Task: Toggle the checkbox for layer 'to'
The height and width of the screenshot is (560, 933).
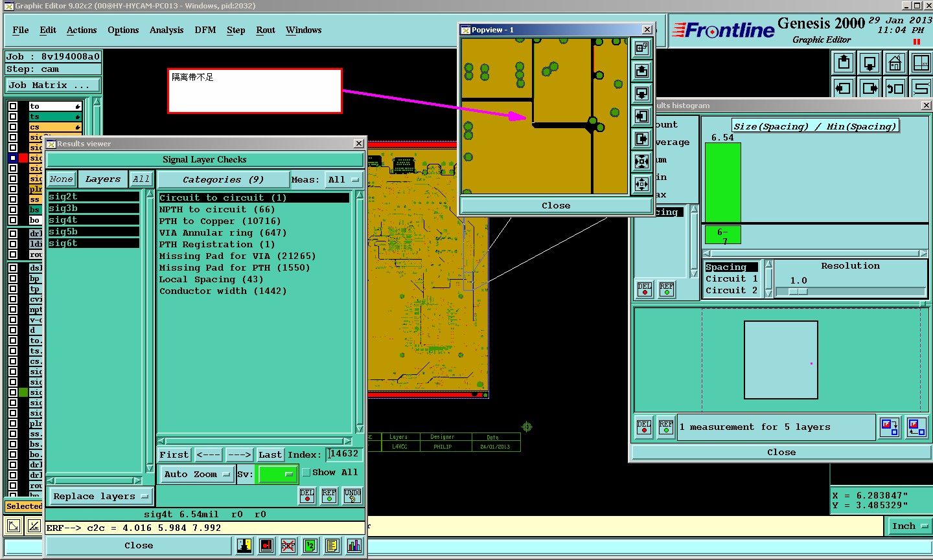Action: pos(13,106)
